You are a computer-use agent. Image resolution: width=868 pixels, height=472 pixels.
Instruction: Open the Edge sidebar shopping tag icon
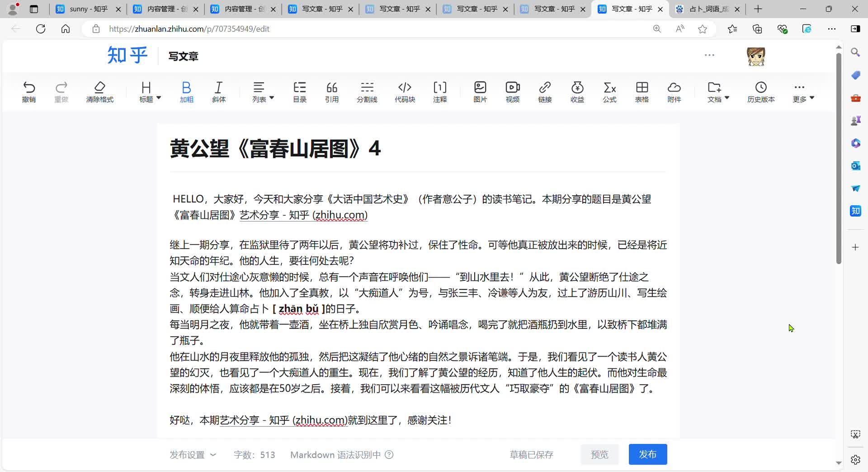coord(855,75)
